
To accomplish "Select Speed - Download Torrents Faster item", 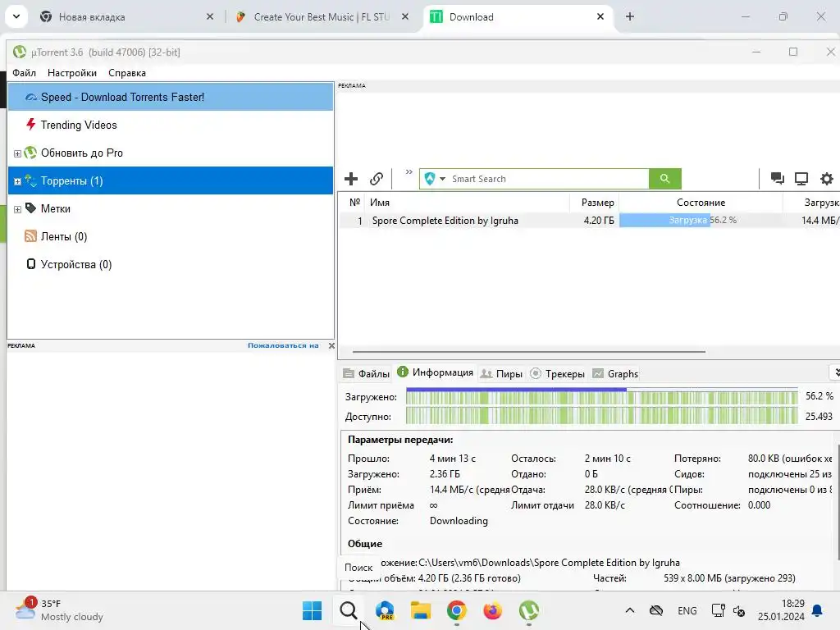I will click(x=171, y=97).
